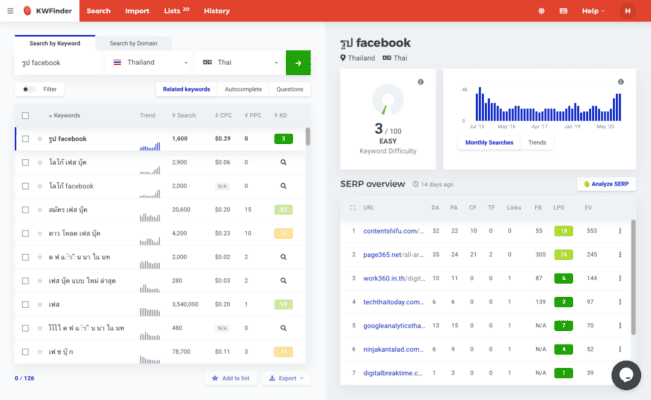The image size is (651, 400).
Task: Expand the Help menu
Action: (593, 11)
